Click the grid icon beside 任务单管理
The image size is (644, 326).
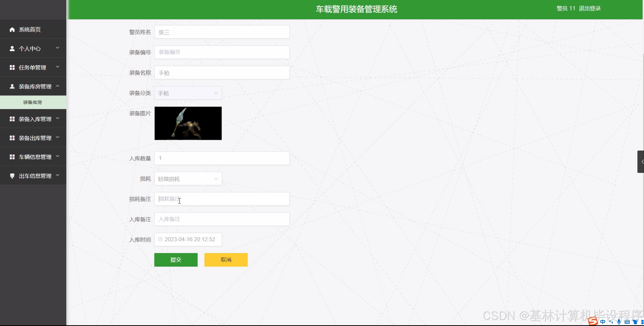click(x=12, y=67)
